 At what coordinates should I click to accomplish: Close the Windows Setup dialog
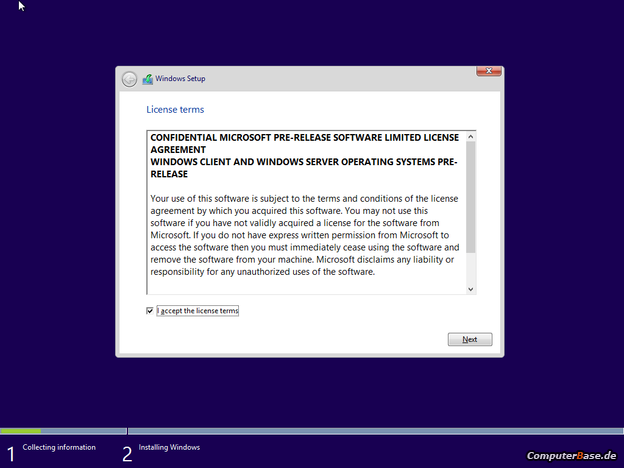point(488,72)
